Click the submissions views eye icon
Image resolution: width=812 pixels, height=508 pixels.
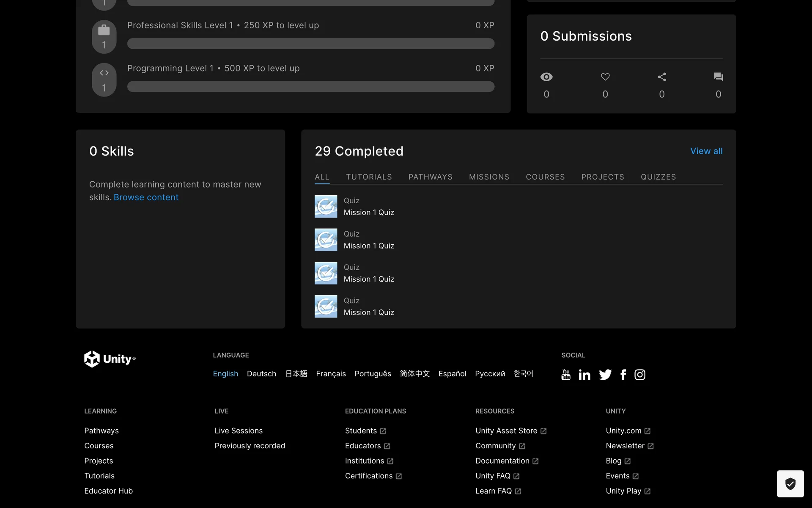coord(546,77)
